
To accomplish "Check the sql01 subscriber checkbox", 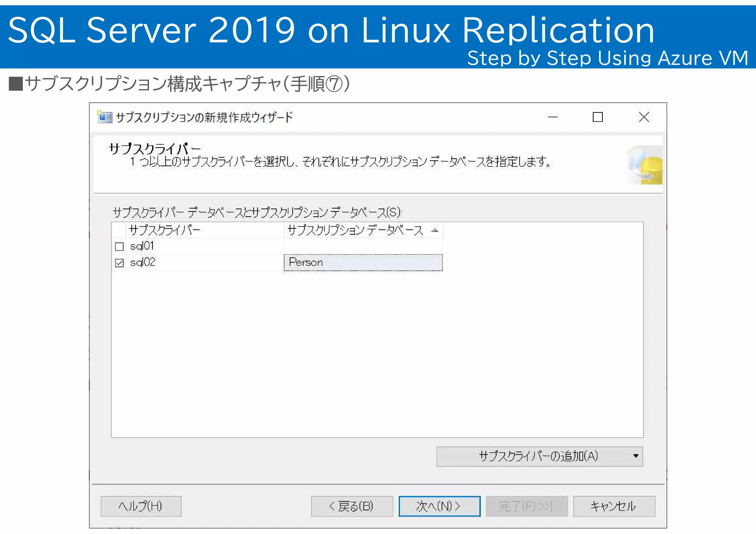I will coord(119,247).
